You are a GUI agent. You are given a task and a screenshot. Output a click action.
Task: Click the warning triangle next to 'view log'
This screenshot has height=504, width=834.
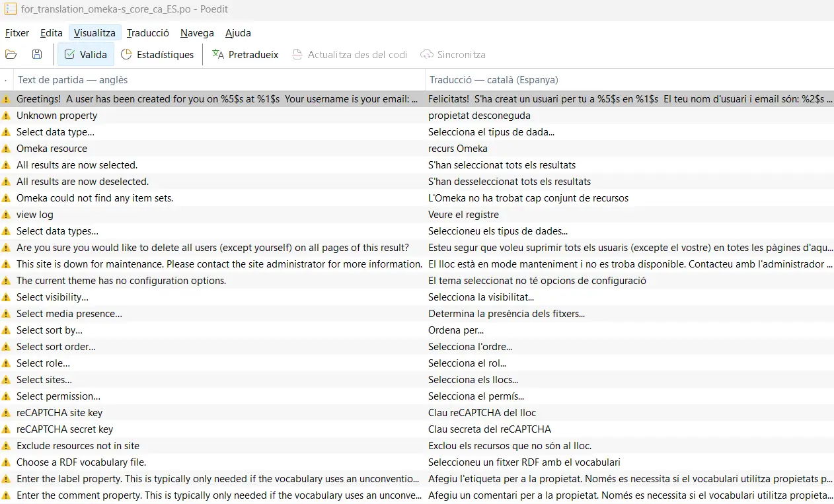pyautogui.click(x=6, y=214)
